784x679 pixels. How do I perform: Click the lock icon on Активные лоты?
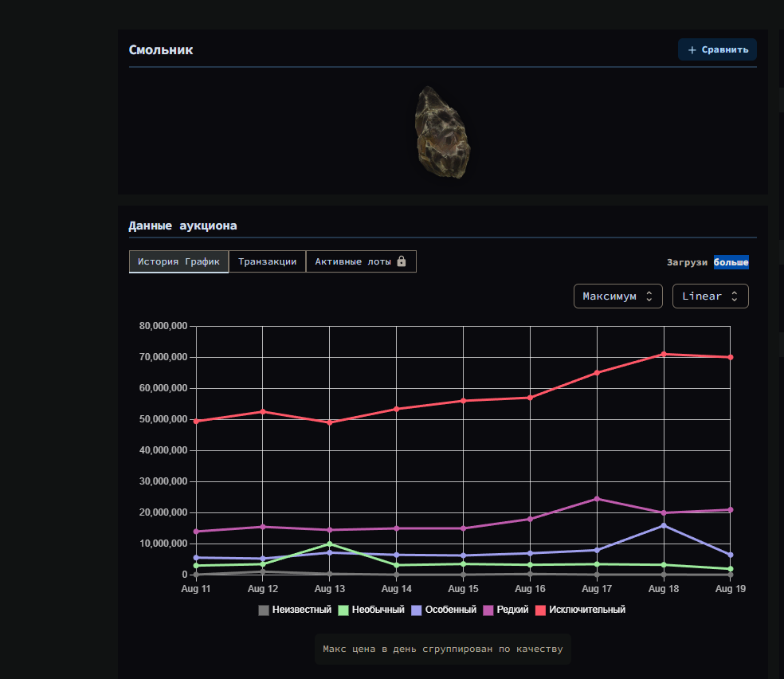point(402,261)
